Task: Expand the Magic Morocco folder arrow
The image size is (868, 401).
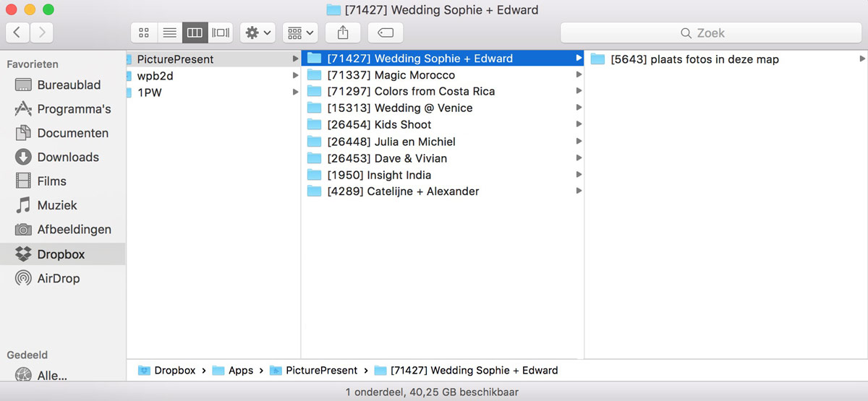Action: 579,75
